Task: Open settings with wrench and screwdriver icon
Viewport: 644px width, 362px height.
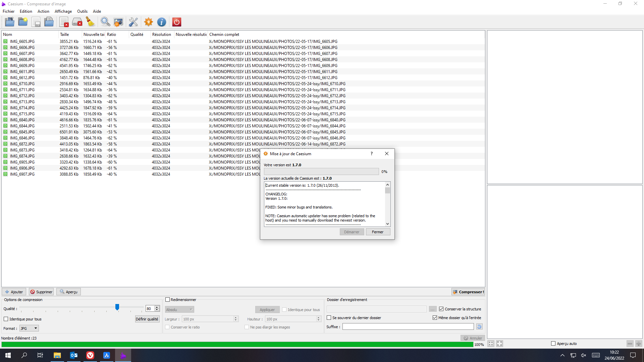Action: pos(133,22)
